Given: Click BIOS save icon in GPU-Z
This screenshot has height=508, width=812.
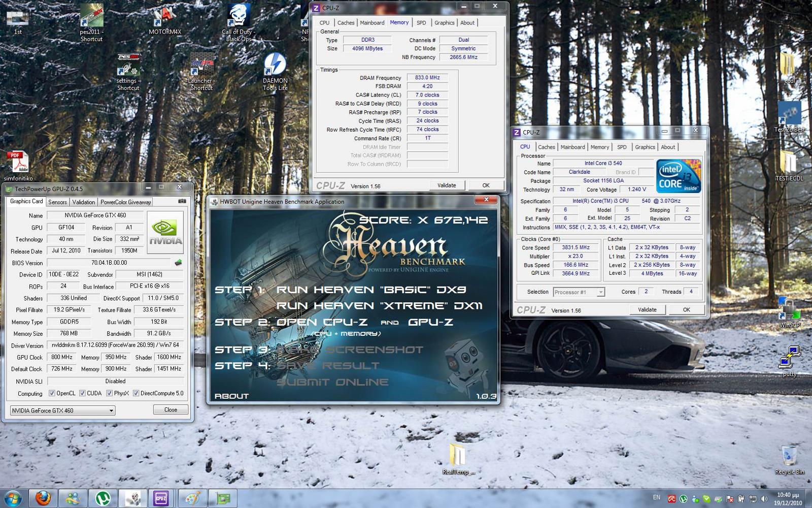Looking at the screenshot, I should [178, 263].
